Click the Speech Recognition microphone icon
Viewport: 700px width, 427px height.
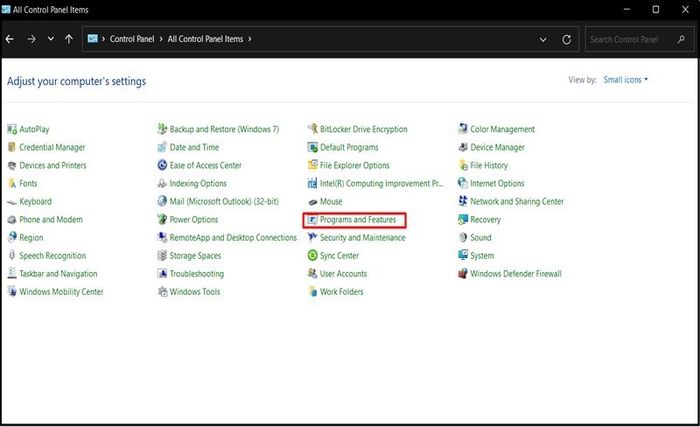tap(12, 255)
